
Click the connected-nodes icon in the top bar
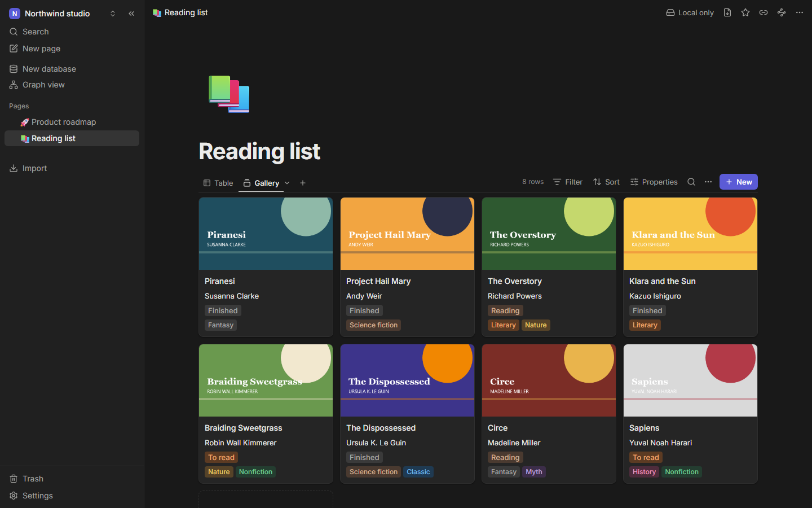[782, 12]
